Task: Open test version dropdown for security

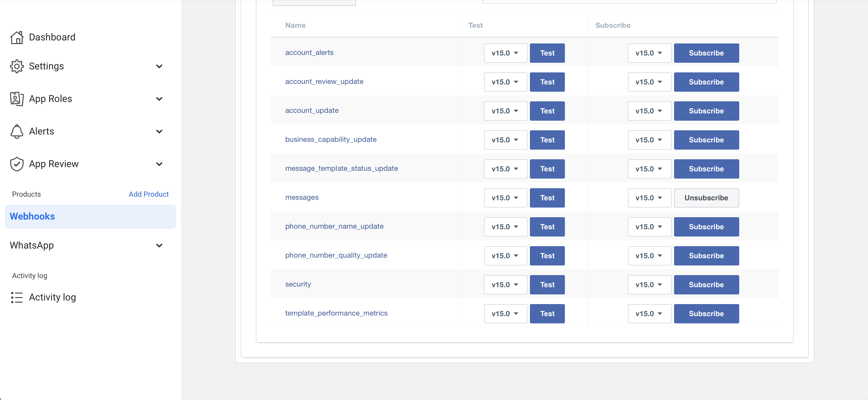Action: coord(505,285)
